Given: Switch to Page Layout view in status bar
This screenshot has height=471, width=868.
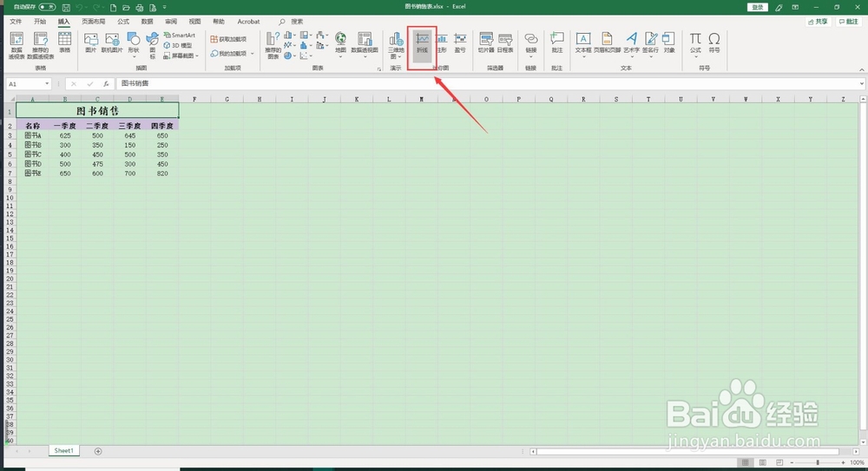Looking at the screenshot, I should point(762,462).
